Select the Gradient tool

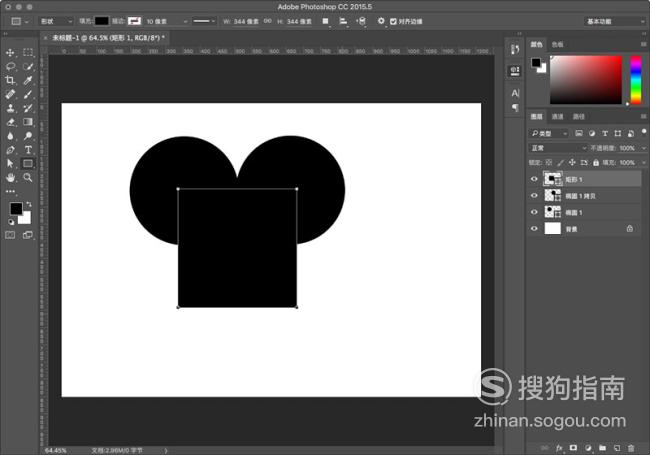coord(28,122)
